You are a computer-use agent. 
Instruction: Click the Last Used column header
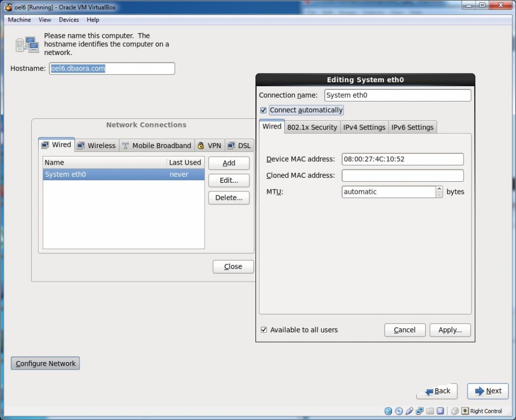click(185, 163)
